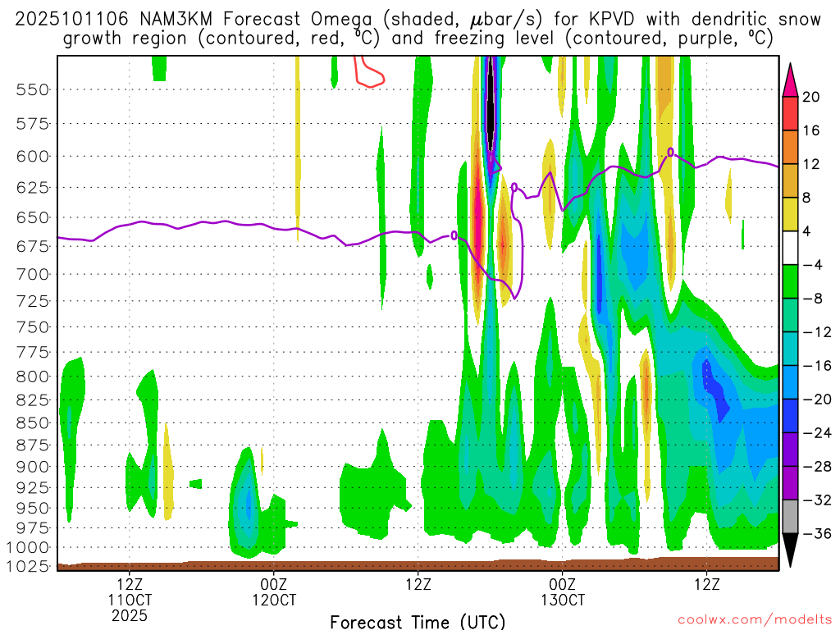Image resolution: width=840 pixels, height=630 pixels.
Task: Click the '700' pressure level label
Action: tap(33, 274)
